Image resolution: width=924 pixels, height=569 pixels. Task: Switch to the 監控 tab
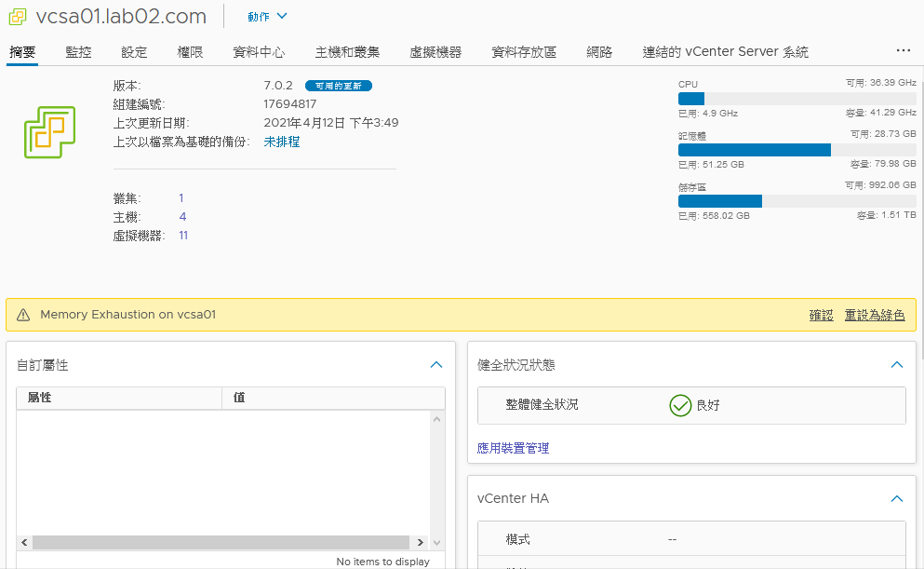pos(78,52)
